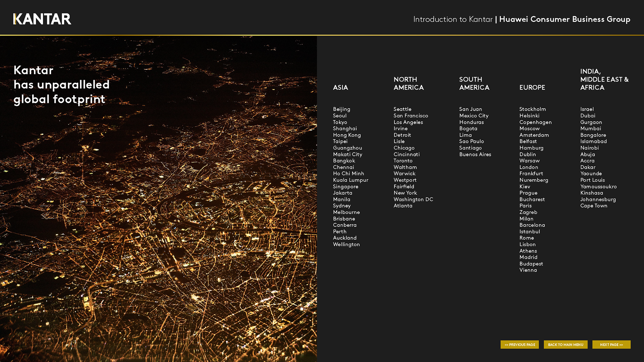The height and width of the screenshot is (362, 644).
Task: Select 'Dubai' in the Africa list
Action: tap(588, 116)
